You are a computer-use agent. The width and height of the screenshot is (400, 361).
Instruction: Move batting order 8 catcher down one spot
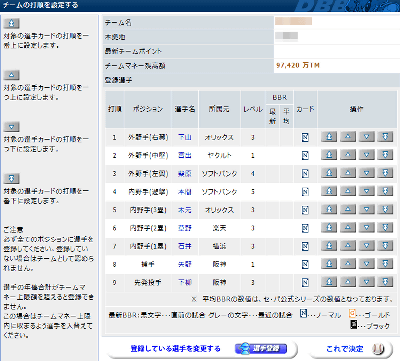click(366, 264)
